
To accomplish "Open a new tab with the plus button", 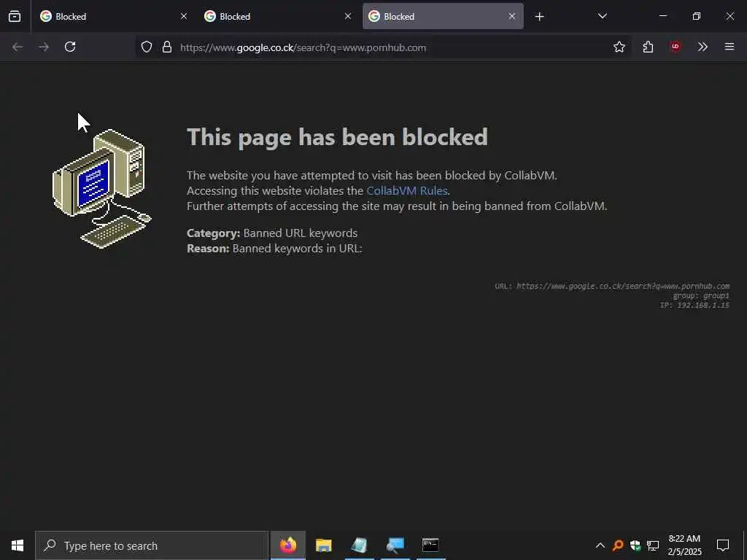I will click(539, 17).
